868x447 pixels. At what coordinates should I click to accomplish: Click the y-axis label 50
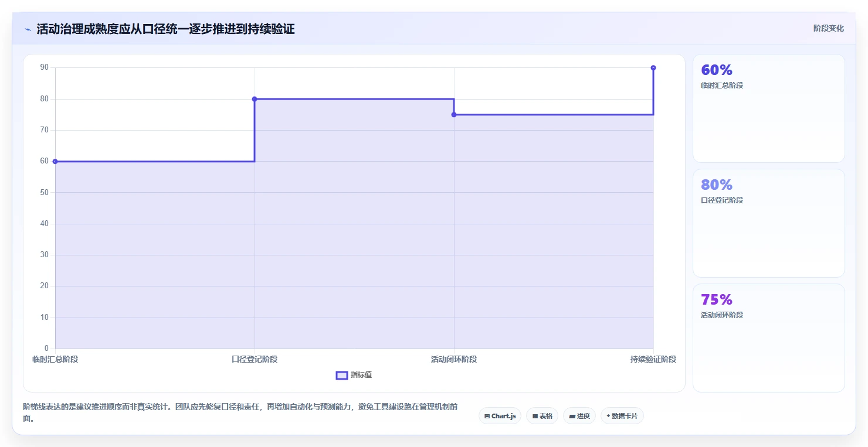45,192
